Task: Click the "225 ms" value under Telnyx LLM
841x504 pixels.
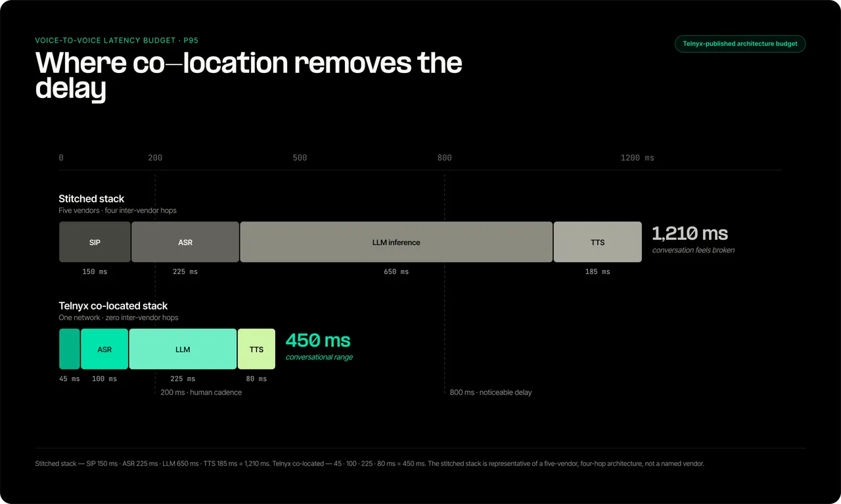Action: [183, 378]
